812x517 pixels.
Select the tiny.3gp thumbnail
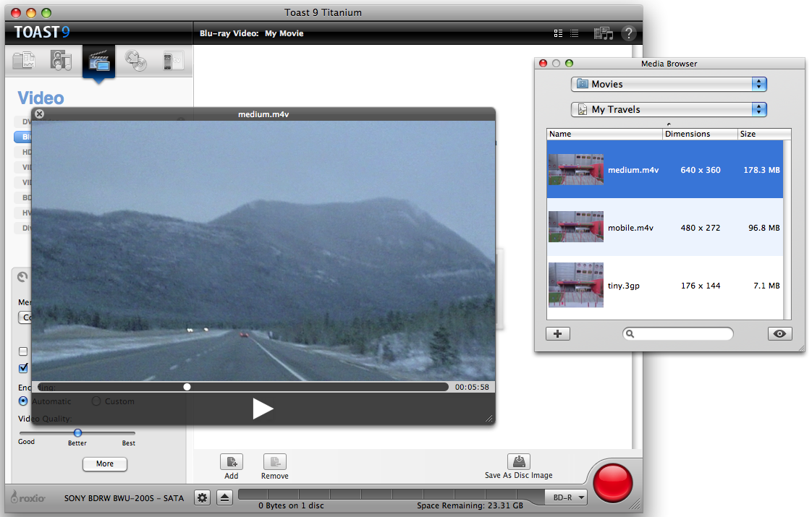(x=576, y=285)
